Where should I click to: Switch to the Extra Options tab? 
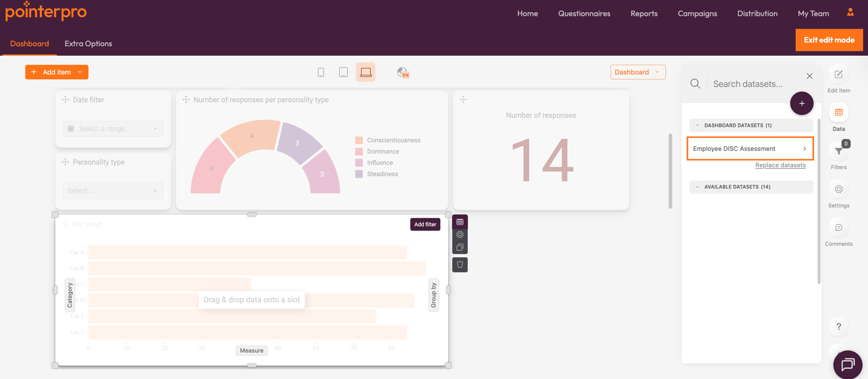coord(88,44)
